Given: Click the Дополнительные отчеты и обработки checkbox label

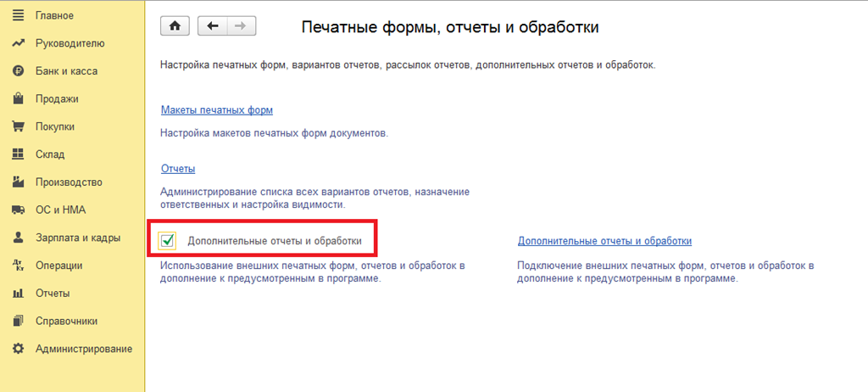Looking at the screenshot, I should point(275,241).
